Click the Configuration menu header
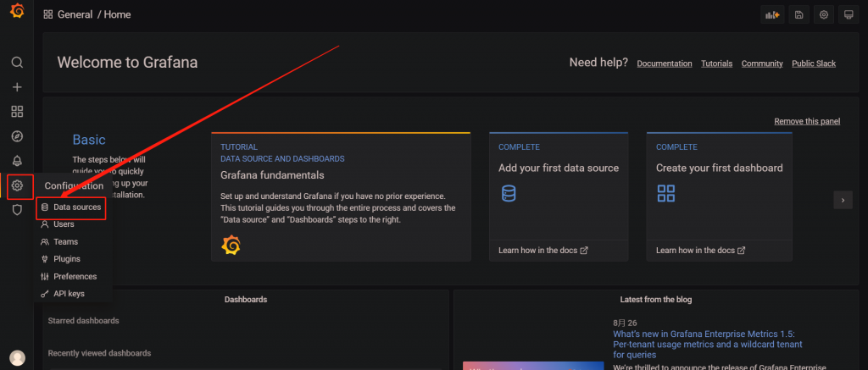This screenshot has height=370, width=868. [75, 185]
